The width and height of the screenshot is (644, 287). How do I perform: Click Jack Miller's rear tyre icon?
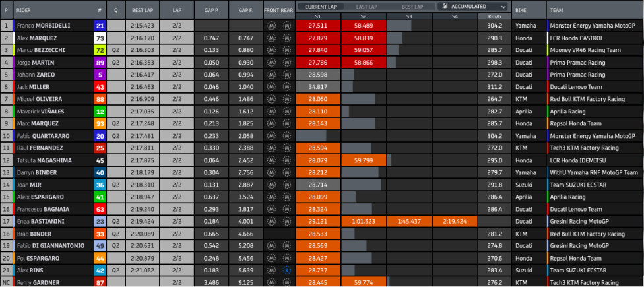[x=286, y=87]
